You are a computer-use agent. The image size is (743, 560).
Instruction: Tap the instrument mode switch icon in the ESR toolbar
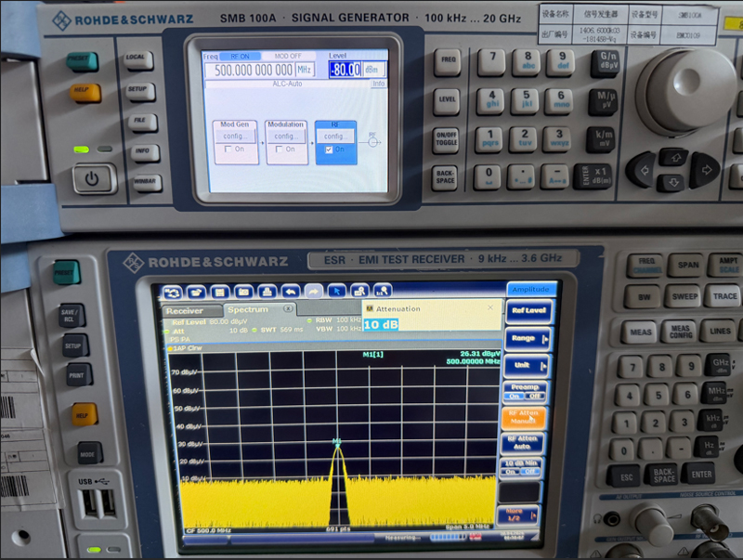173,293
